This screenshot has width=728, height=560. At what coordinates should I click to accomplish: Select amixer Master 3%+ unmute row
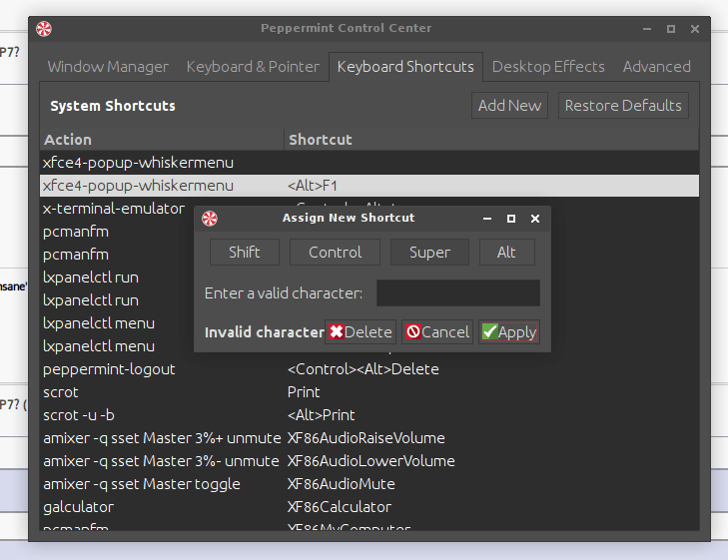[369, 438]
